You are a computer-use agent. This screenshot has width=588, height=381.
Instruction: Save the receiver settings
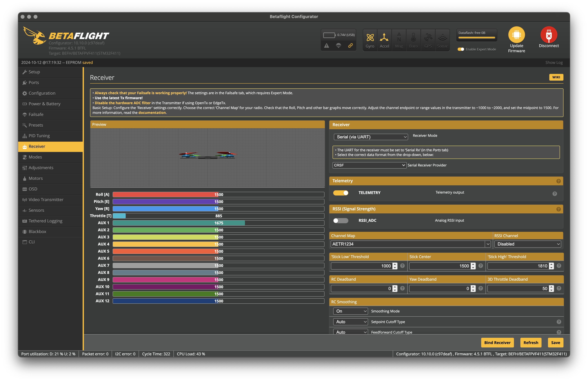(x=555, y=342)
